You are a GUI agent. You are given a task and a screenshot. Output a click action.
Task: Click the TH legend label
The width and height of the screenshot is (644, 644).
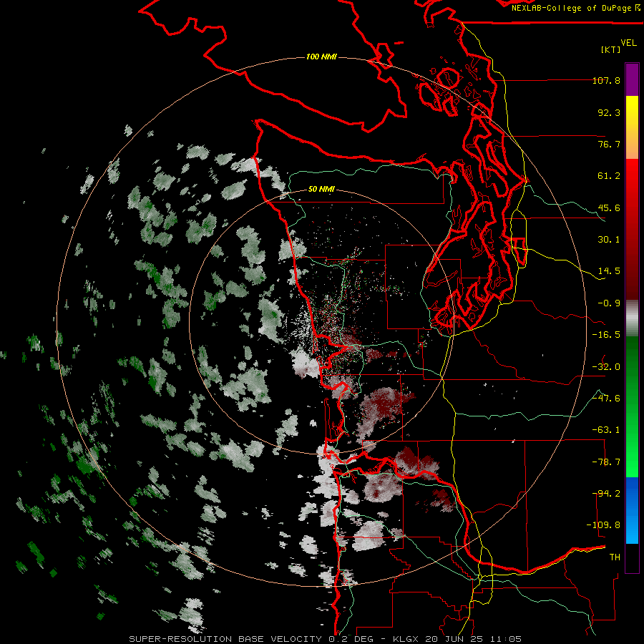pyautogui.click(x=615, y=557)
